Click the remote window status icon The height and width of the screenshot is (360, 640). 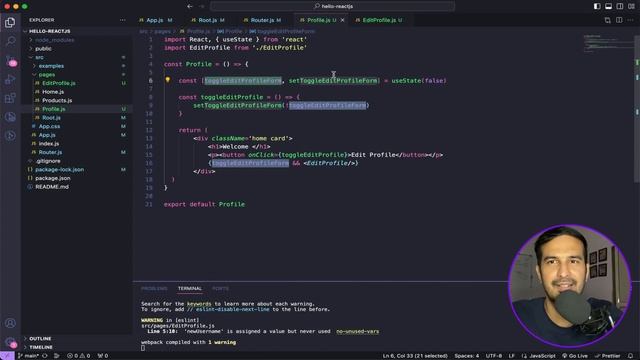7,356
